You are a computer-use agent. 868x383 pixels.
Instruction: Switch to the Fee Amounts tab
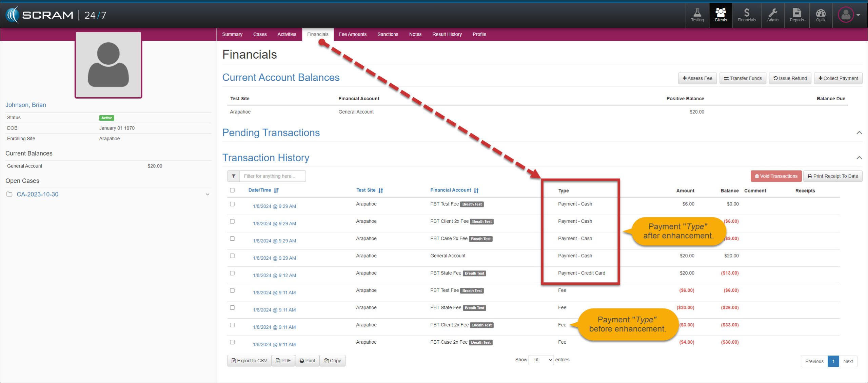pyautogui.click(x=352, y=34)
